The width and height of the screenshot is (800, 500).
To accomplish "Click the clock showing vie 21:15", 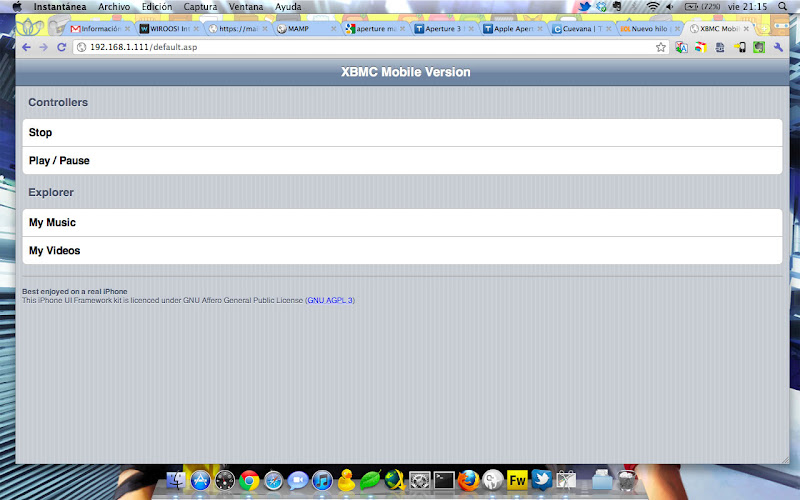I will click(x=747, y=7).
